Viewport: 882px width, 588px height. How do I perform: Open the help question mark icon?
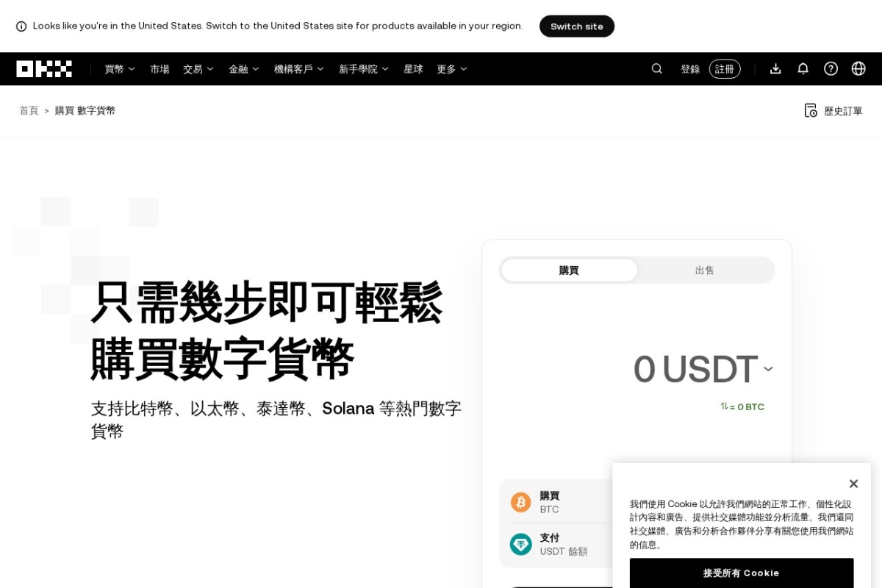[831, 68]
